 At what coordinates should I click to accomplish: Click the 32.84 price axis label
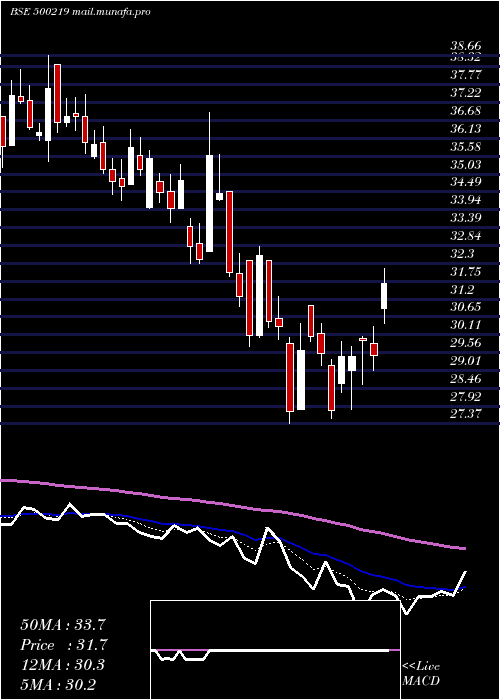466,236
